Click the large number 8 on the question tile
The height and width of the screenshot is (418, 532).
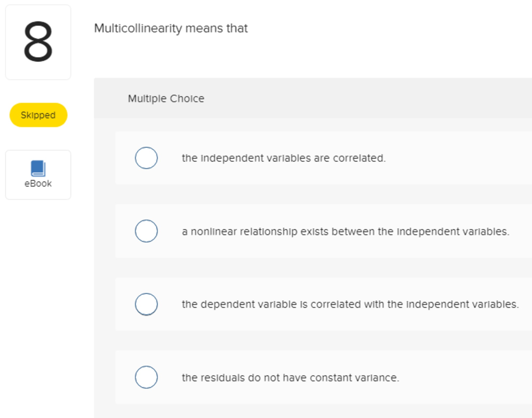38,42
